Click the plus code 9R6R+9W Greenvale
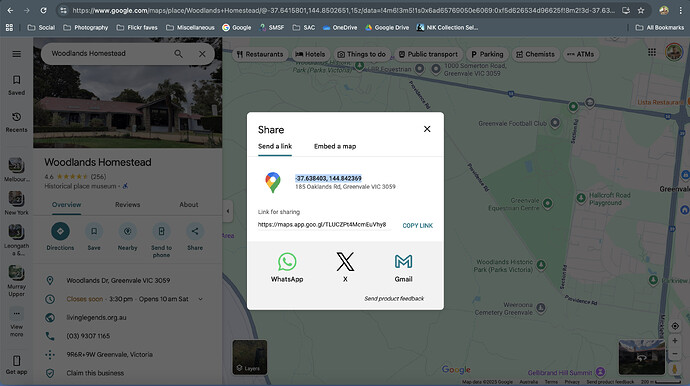Viewport: 690px width, 386px height. [x=110, y=354]
